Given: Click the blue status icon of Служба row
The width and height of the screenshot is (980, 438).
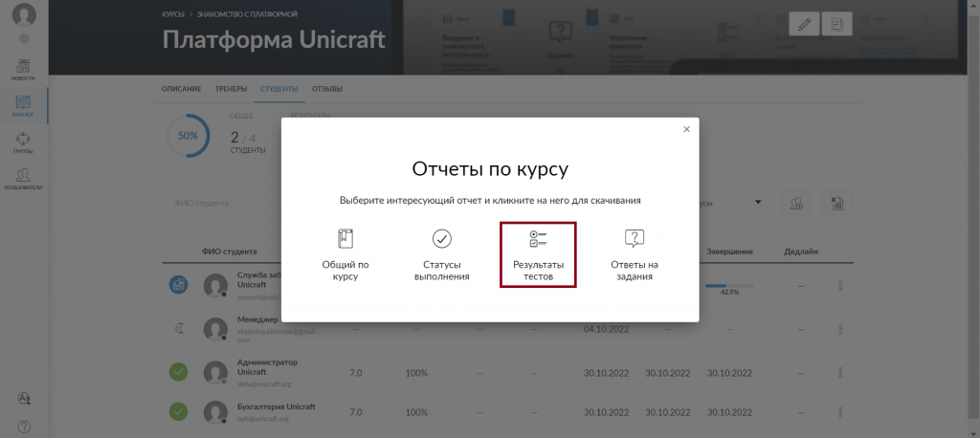Looking at the screenshot, I should pyautogui.click(x=179, y=285).
